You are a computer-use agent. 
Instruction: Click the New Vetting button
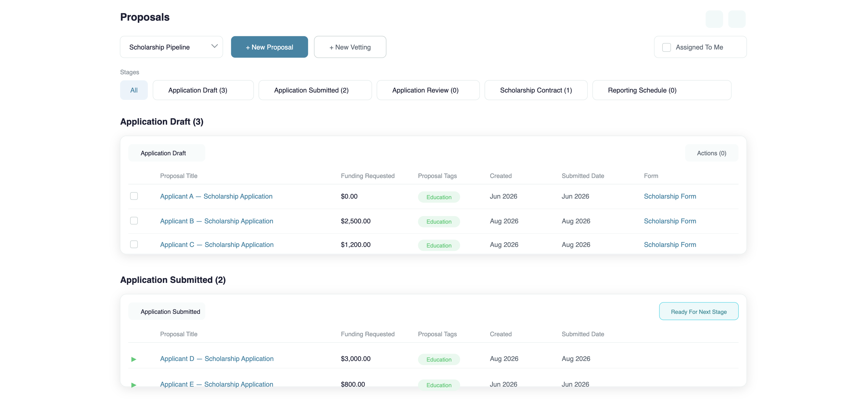[350, 47]
